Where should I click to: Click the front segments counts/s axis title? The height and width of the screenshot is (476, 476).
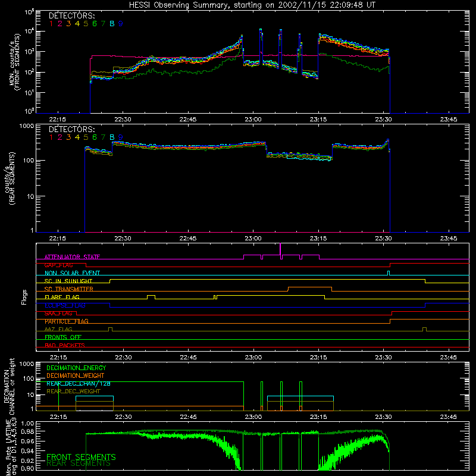(x=14, y=62)
